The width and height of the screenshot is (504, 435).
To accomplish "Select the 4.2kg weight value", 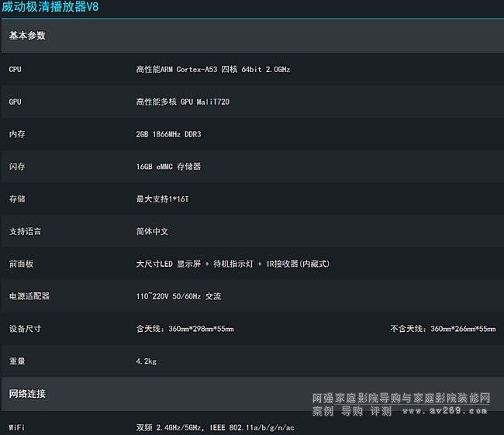I will point(147,361).
